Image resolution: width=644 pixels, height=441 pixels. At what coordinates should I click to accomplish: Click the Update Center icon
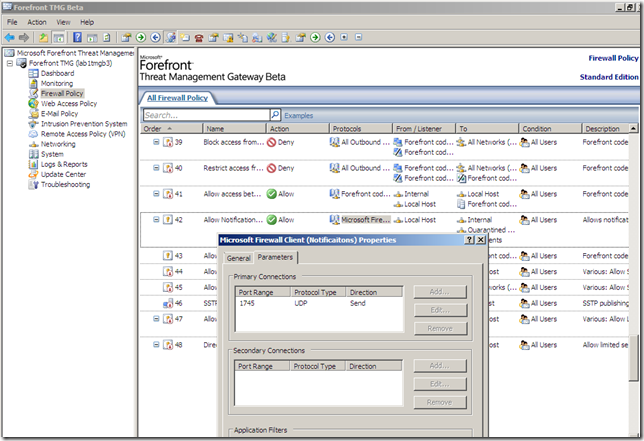coord(34,175)
